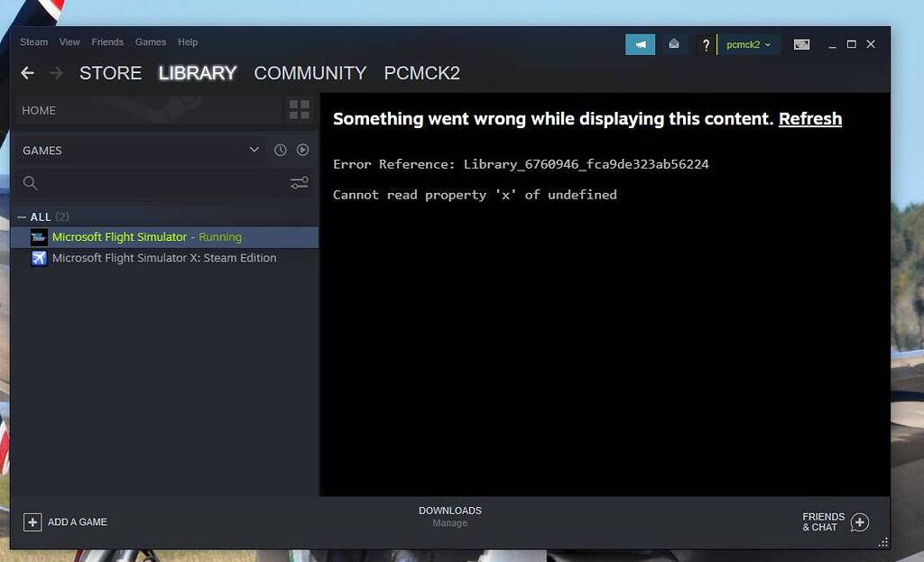Expand the GAMES dropdown
The image size is (924, 562).
254,150
